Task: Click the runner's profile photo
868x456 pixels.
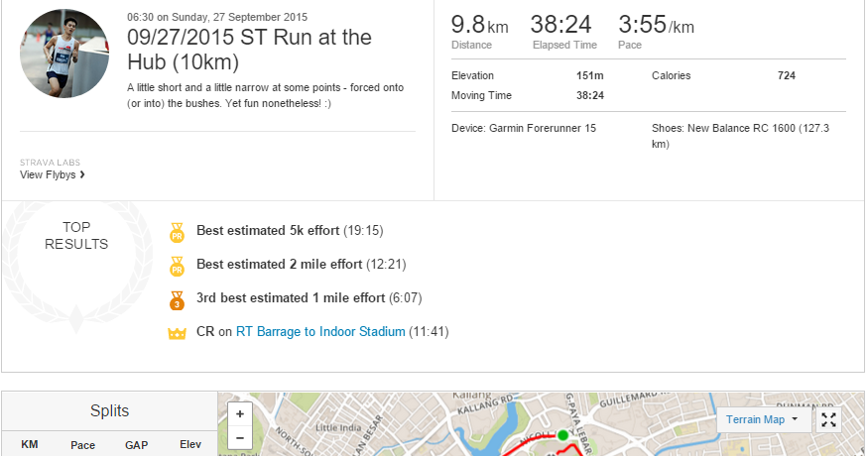Action: click(64, 54)
